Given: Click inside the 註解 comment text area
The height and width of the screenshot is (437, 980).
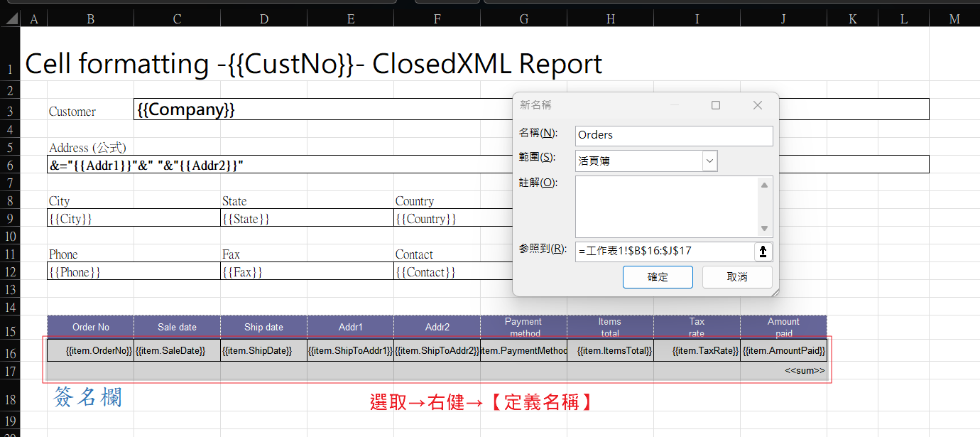Looking at the screenshot, I should (x=666, y=207).
